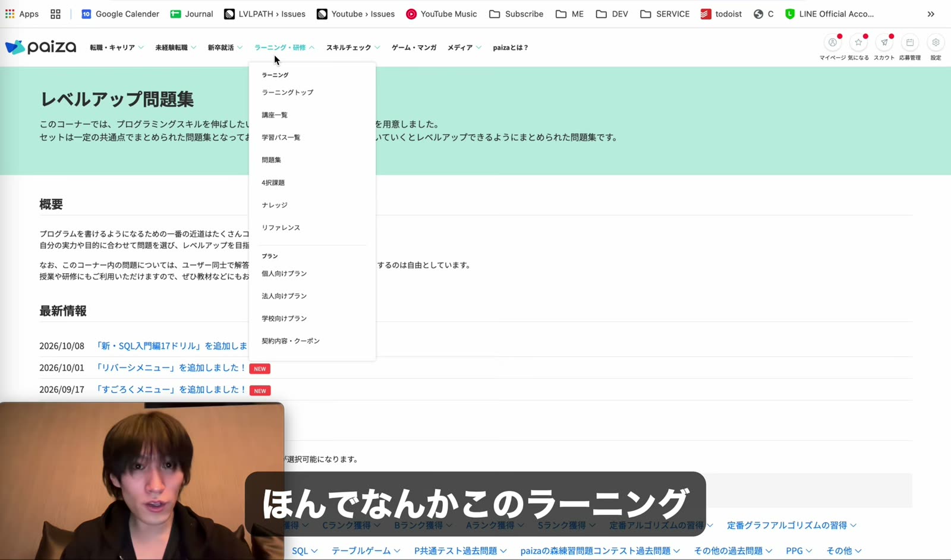The image size is (951, 560).
Task: Open the Apps grid bookmark
Action: click(22, 14)
